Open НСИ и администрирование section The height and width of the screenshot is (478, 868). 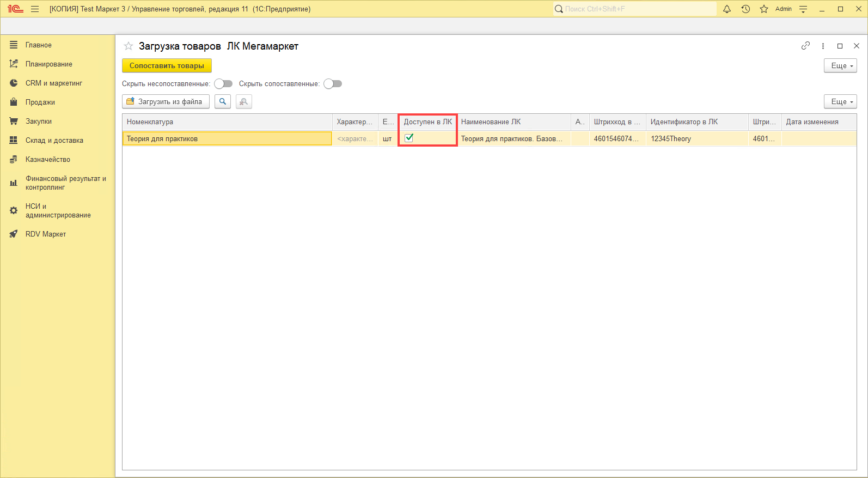pyautogui.click(x=58, y=210)
